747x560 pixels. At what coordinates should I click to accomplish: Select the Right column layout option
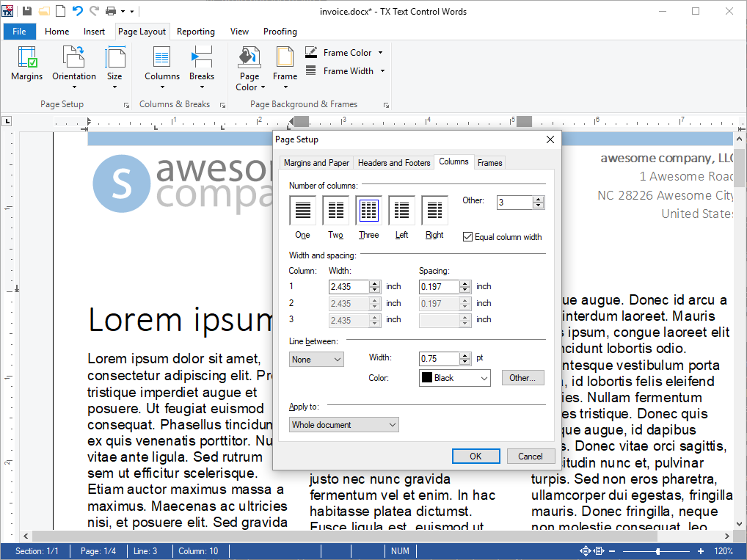(x=434, y=211)
